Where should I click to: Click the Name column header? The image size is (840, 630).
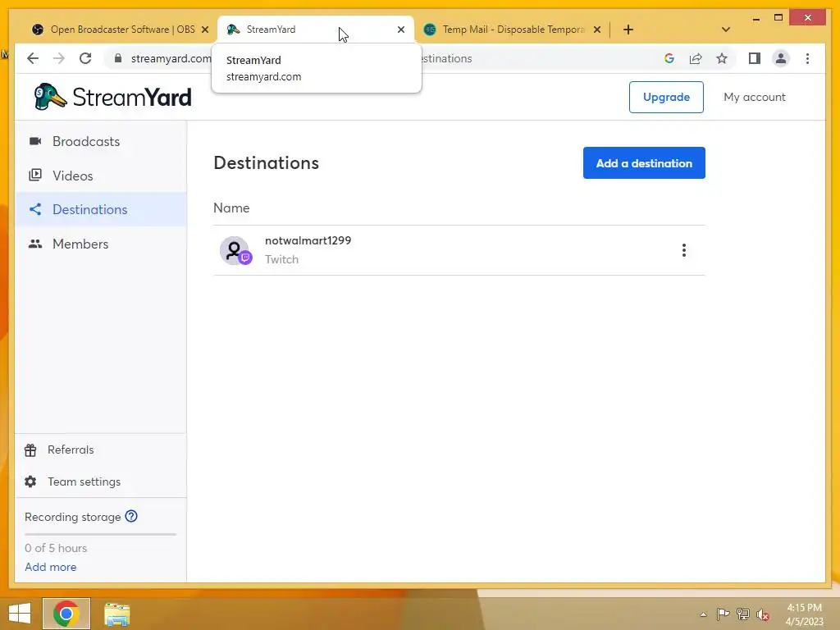tap(231, 208)
